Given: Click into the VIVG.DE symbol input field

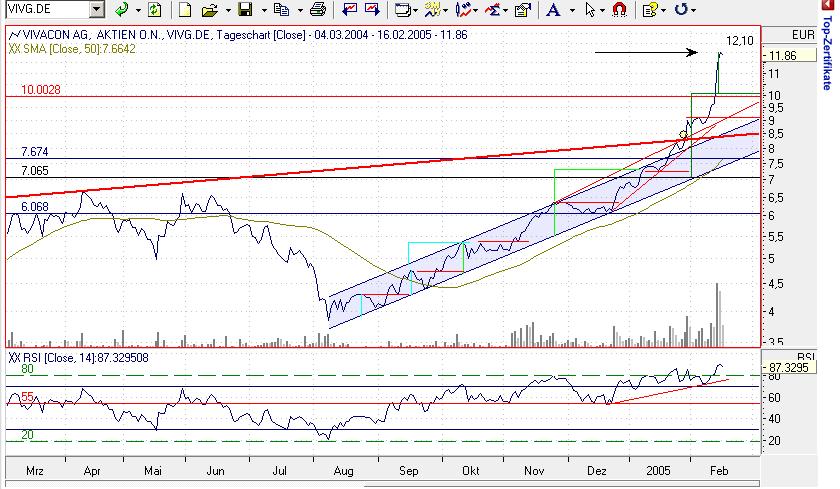Looking at the screenshot, I should coord(47,9).
